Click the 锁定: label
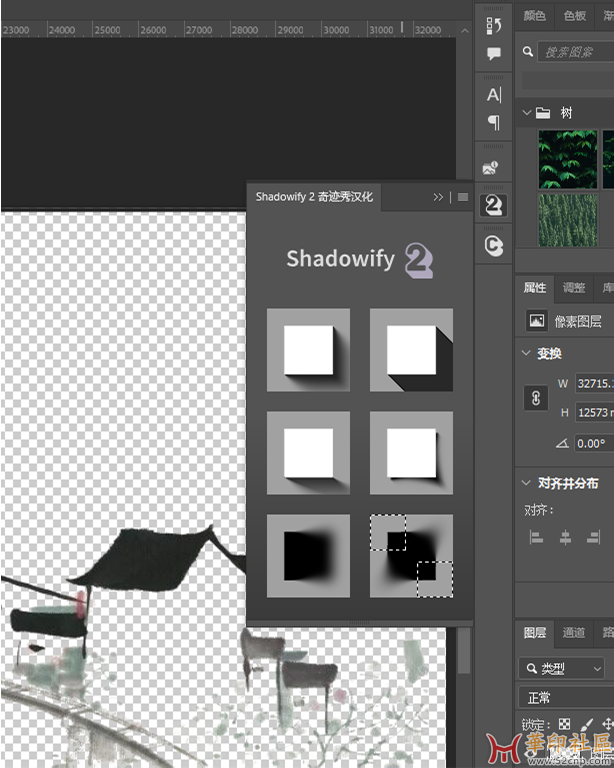Screen dimensions: 614x768 [x=536, y=724]
